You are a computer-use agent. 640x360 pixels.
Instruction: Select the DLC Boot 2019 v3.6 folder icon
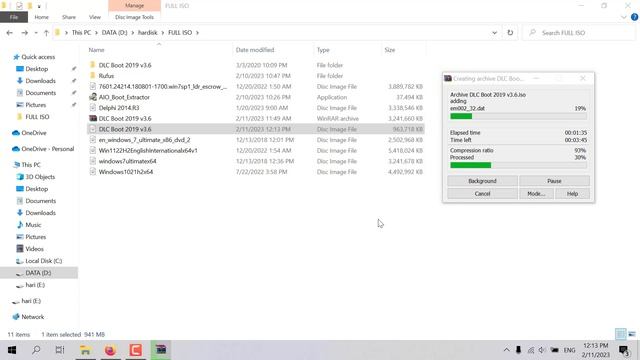pyautogui.click(x=93, y=65)
